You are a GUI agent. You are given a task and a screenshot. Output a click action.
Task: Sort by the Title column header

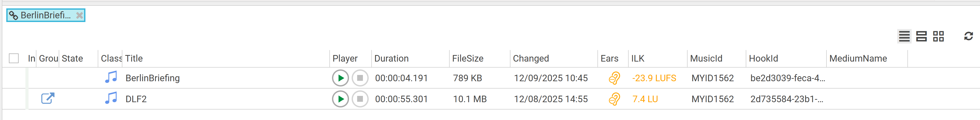(134, 58)
